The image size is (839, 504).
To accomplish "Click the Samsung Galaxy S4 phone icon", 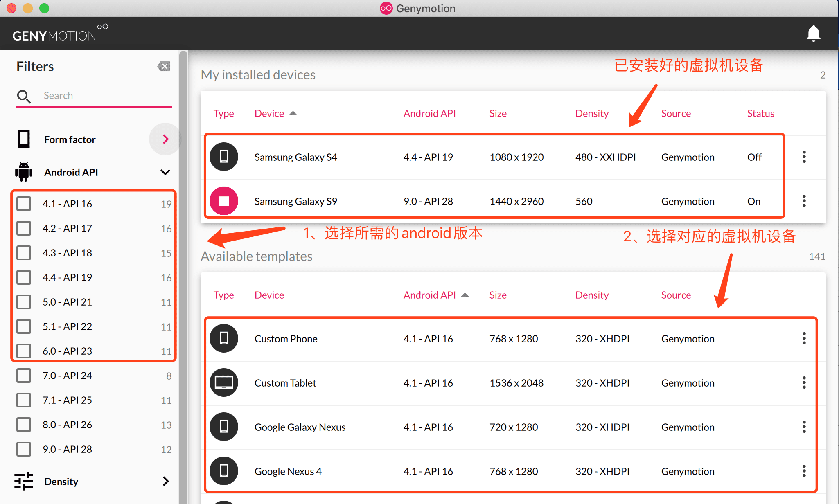I will pyautogui.click(x=224, y=157).
